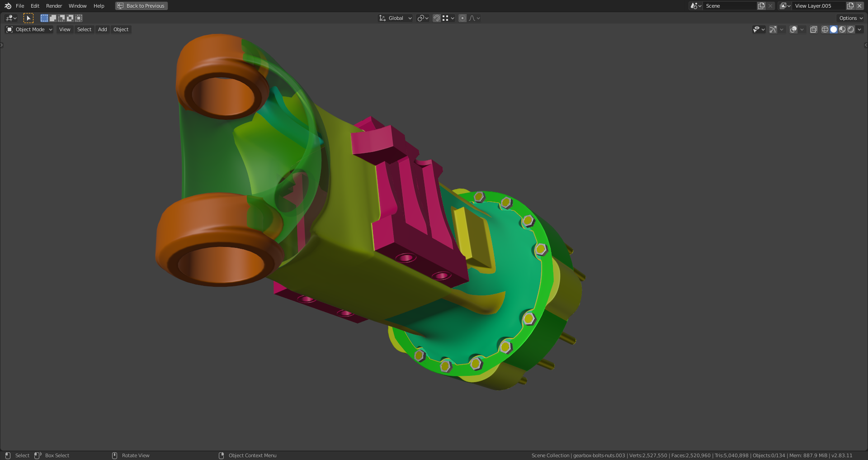Open the Object menu in viewport header
This screenshot has width=868, height=460.
(x=121, y=29)
